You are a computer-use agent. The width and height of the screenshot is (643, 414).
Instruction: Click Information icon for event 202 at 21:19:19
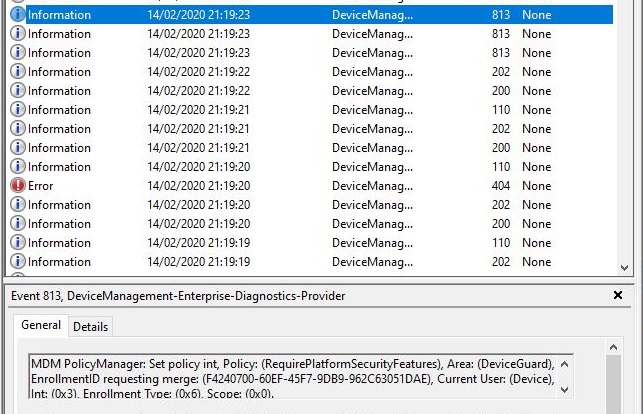(x=18, y=262)
